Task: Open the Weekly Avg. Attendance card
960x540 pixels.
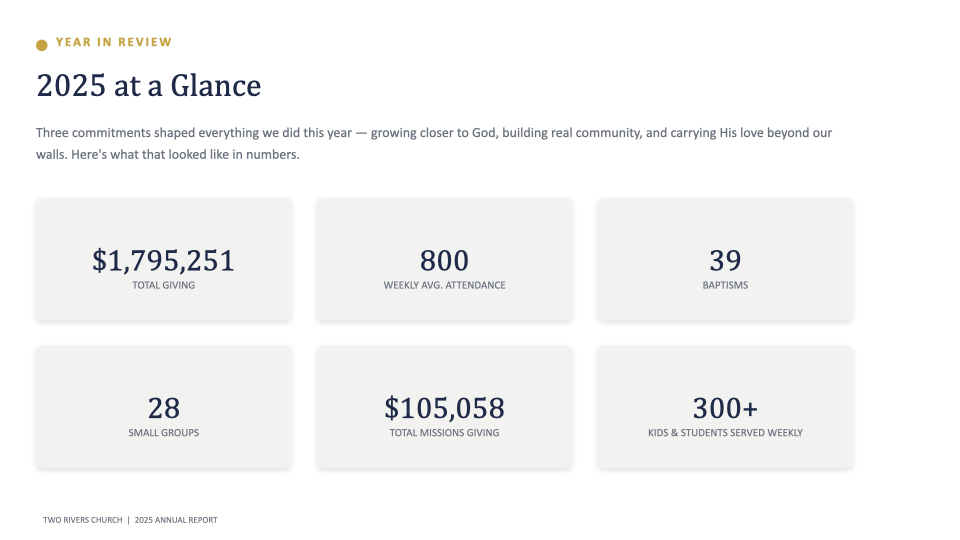Action: (x=444, y=259)
